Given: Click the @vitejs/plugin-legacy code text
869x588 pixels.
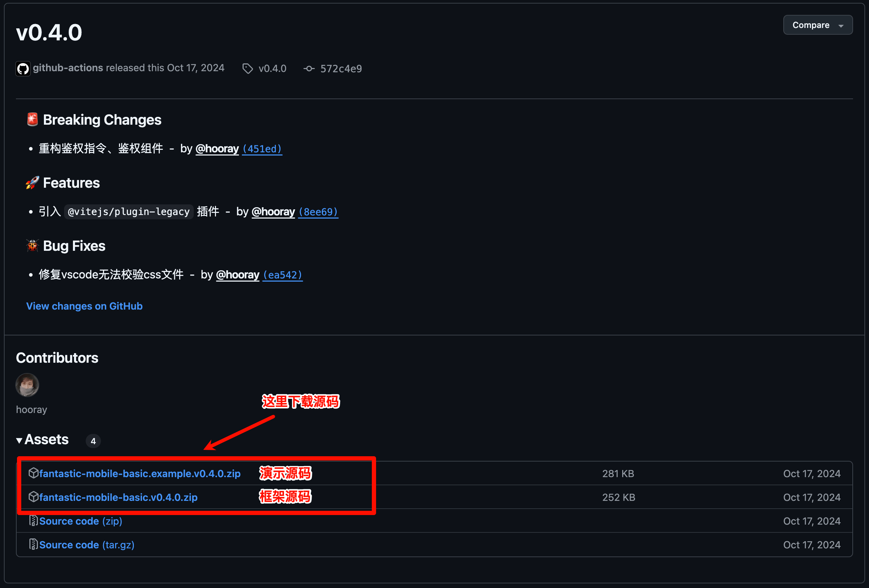Looking at the screenshot, I should tap(129, 212).
